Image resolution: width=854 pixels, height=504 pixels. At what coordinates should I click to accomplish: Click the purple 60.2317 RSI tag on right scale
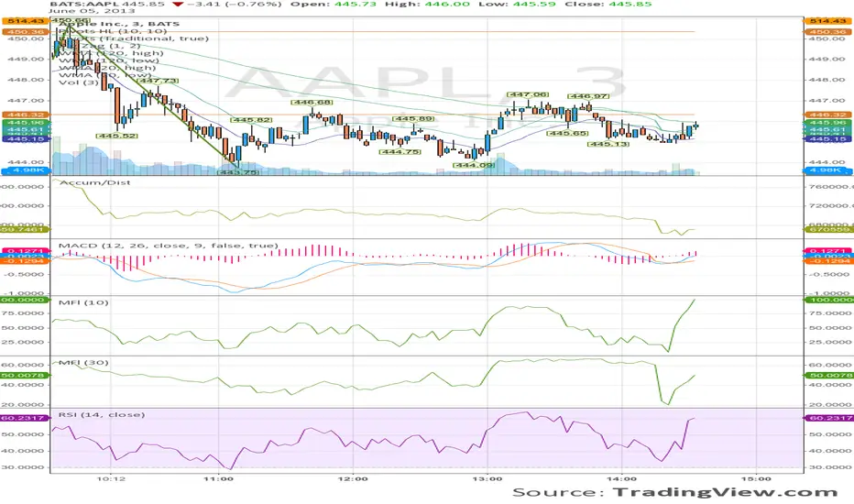pyautogui.click(x=828, y=418)
